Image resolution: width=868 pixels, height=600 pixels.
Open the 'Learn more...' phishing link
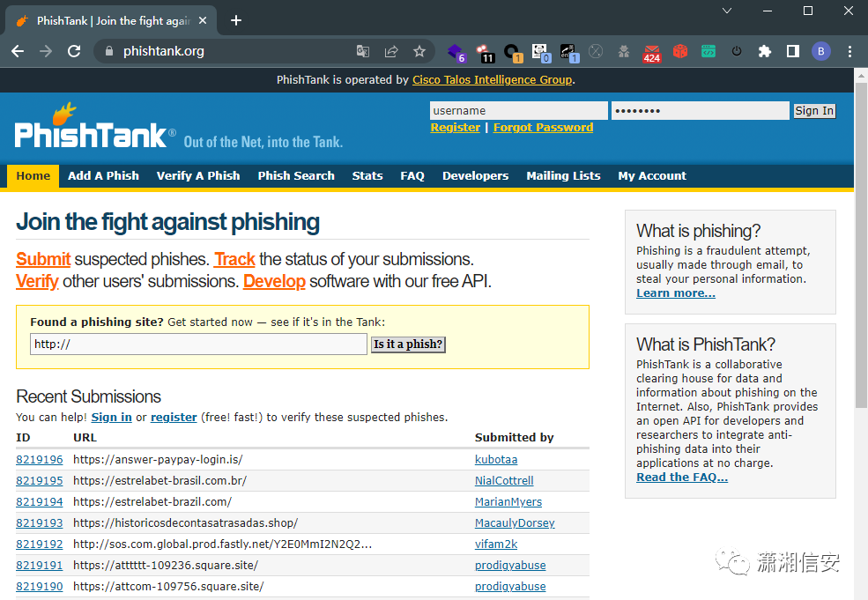click(675, 293)
